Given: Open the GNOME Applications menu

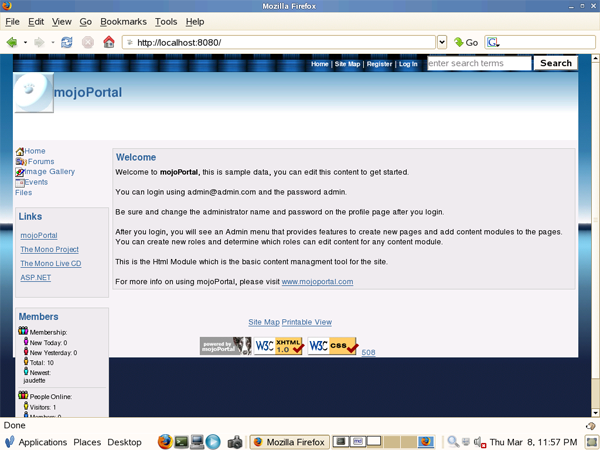Looking at the screenshot, I should (43, 441).
